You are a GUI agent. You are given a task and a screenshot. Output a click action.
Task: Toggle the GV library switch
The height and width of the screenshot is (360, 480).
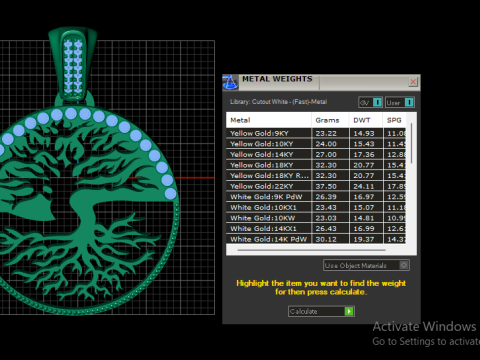pos(370,102)
